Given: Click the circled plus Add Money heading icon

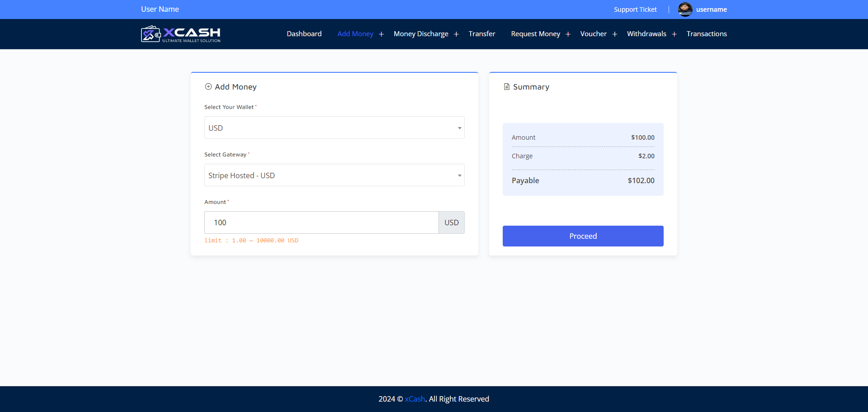Looking at the screenshot, I should [x=208, y=86].
